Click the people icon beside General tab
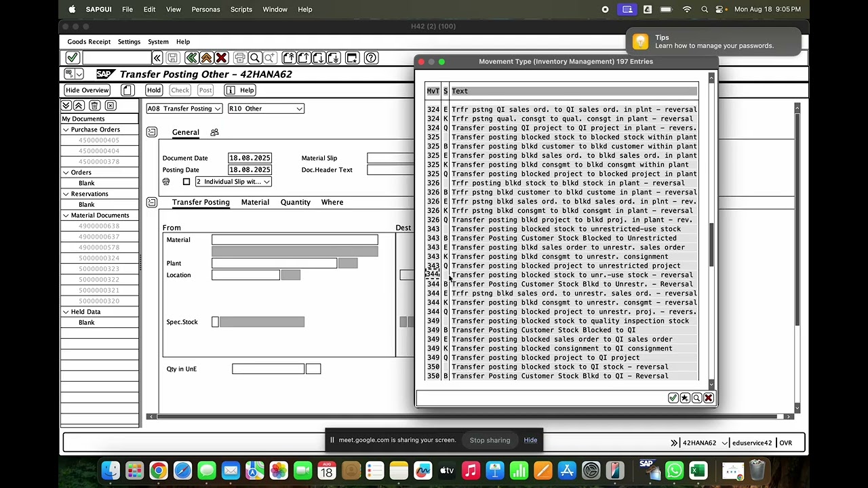This screenshot has width=868, height=488. point(214,132)
